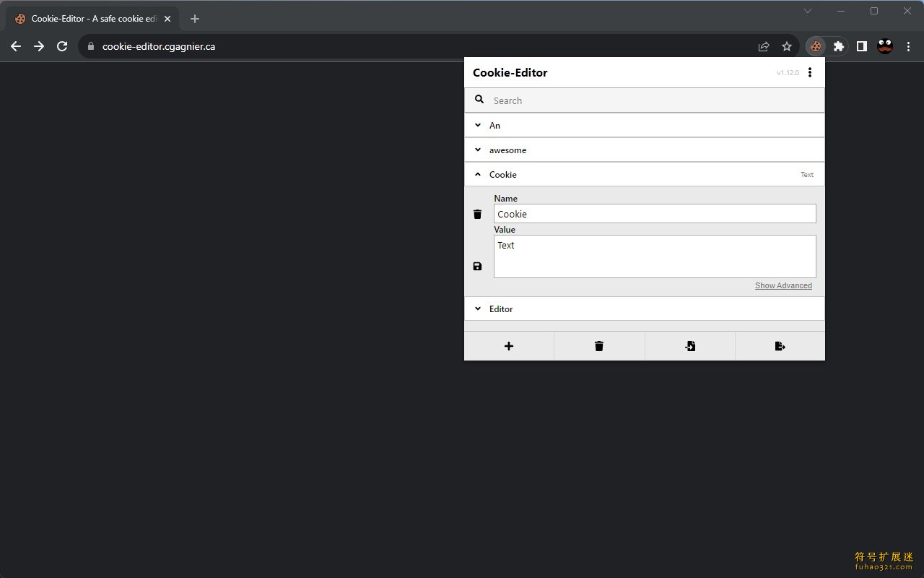Open the tab search dropdown arrow
This screenshot has width=924, height=578.
click(808, 11)
